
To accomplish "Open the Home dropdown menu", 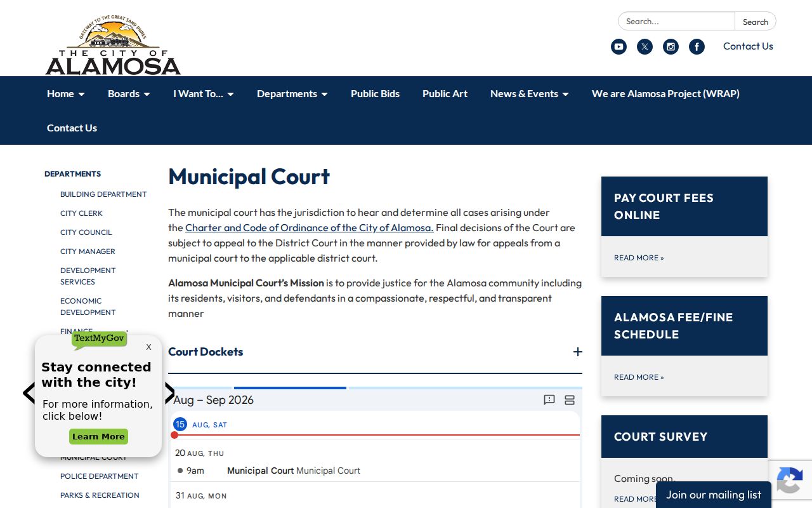I will tap(66, 93).
